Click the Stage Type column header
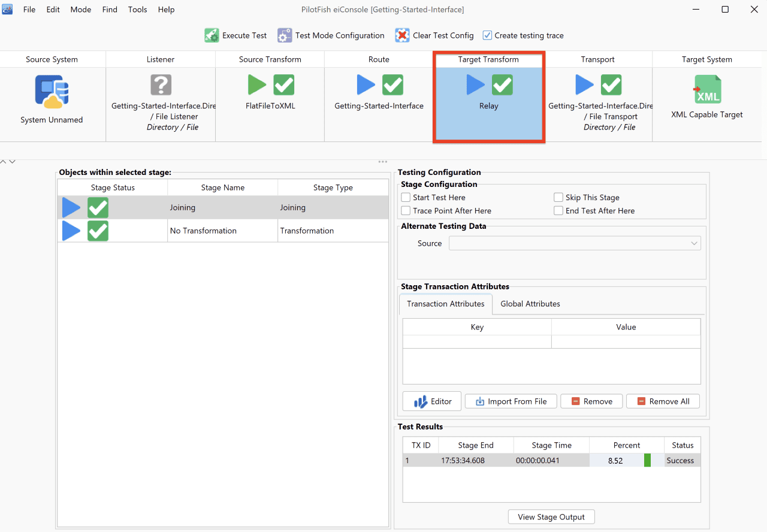Screen dimensions: 767x532 (x=333, y=188)
